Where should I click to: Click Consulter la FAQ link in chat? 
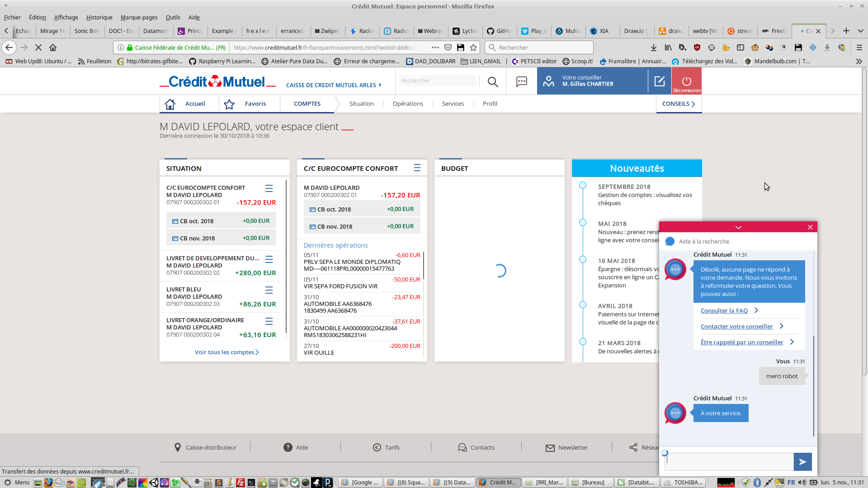724,310
